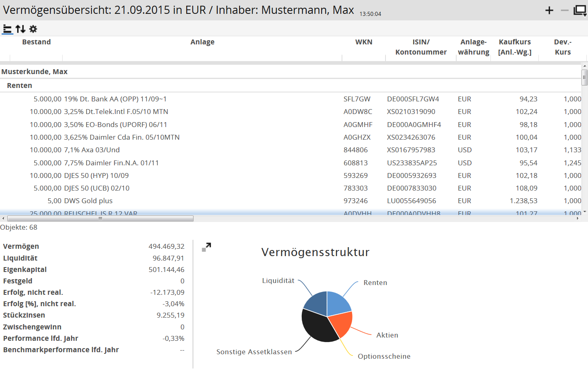Click the light blue Renten pie slice
Viewport: 588px width, 375px height.
[x=338, y=303]
